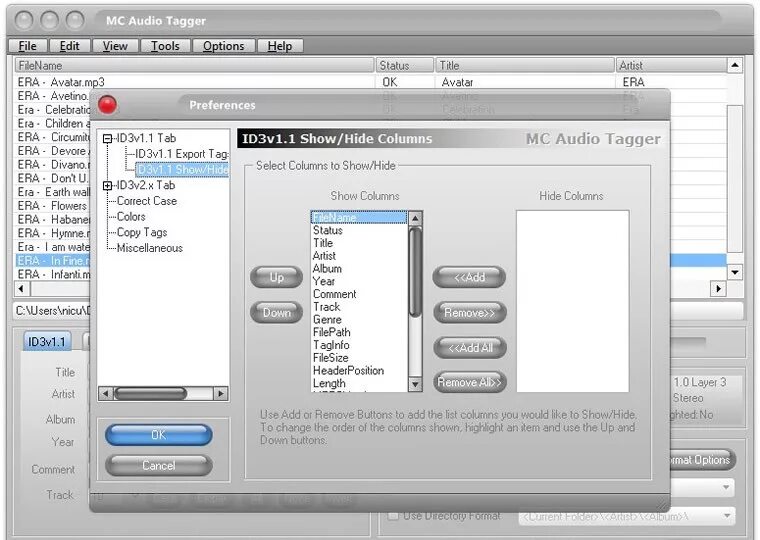Viewport: 760px width, 540px height.
Task: Click the Hide Columns list box
Action: coord(572,301)
